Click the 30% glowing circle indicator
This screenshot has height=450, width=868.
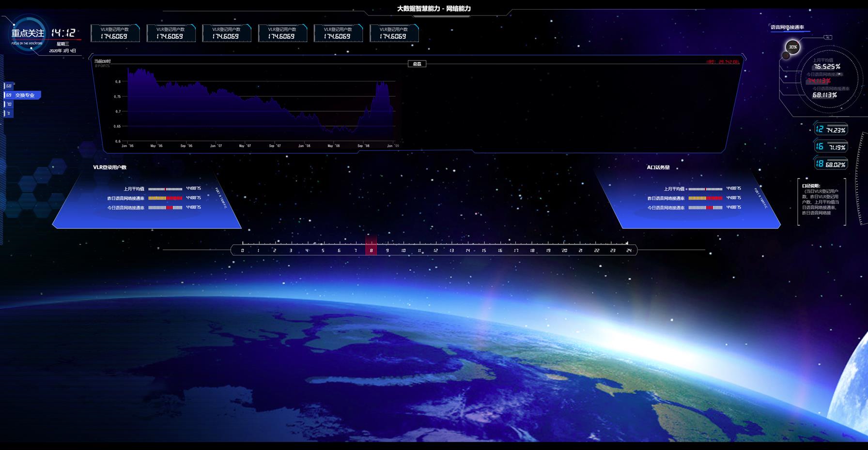tap(792, 47)
